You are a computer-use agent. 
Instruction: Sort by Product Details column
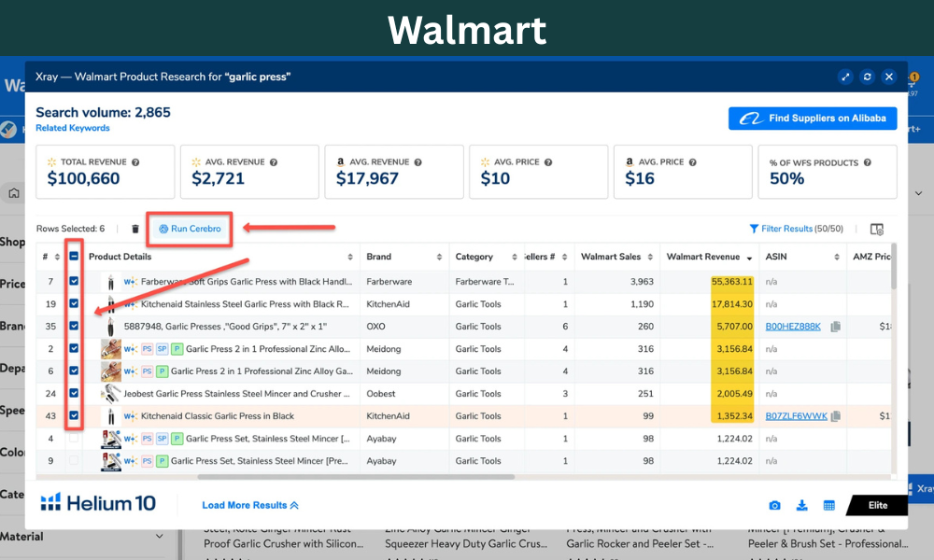click(x=350, y=257)
